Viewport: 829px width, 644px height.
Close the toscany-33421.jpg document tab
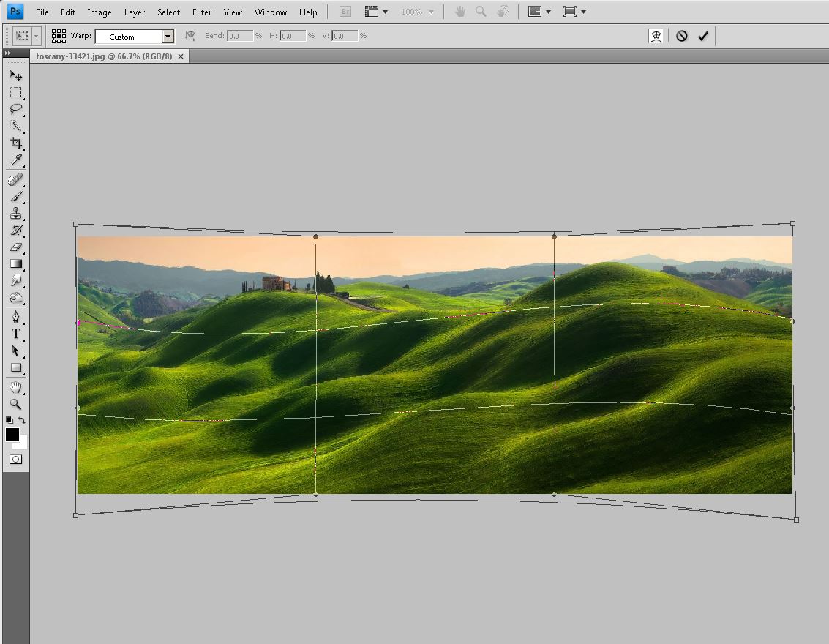[x=181, y=56]
